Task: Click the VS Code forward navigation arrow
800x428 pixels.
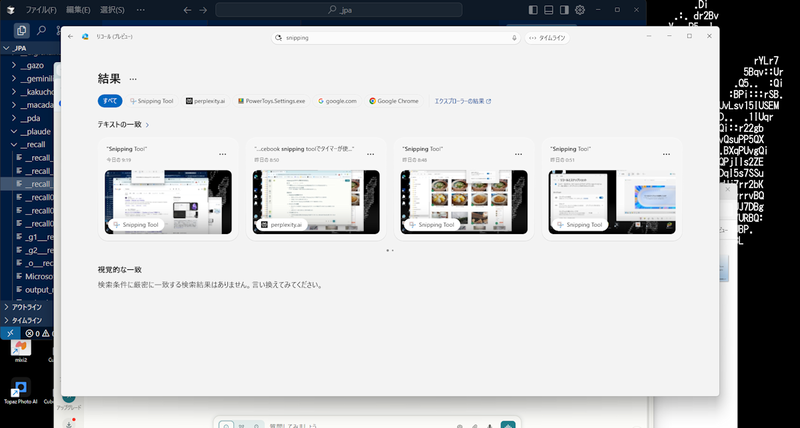Action: pos(203,10)
